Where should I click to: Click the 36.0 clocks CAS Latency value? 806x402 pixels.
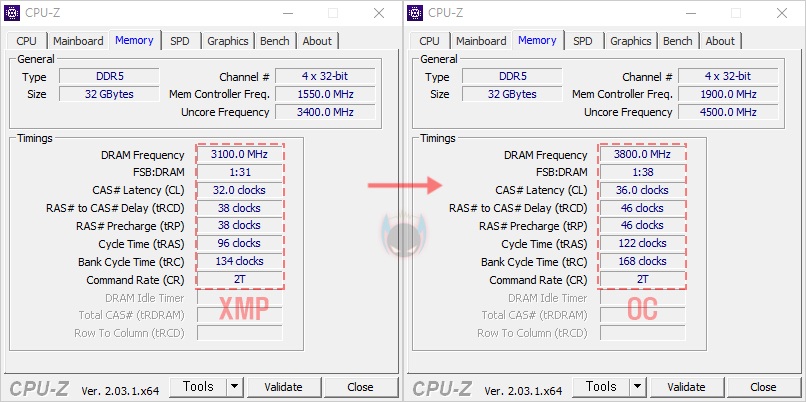click(643, 190)
